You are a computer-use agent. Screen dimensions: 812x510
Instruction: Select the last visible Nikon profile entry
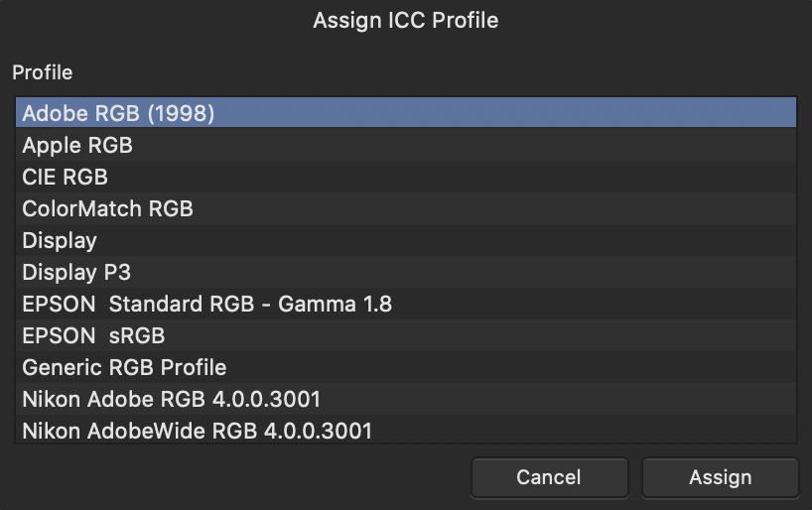197,431
